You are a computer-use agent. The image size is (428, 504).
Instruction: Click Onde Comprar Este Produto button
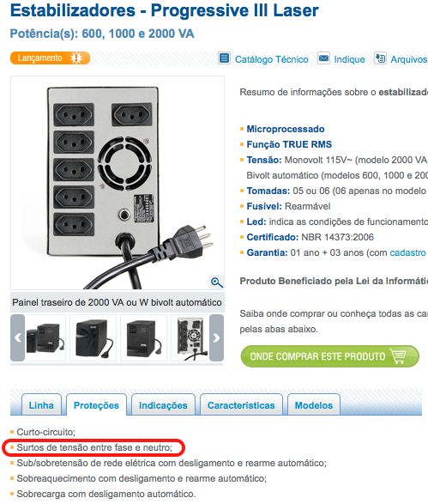[x=329, y=356]
